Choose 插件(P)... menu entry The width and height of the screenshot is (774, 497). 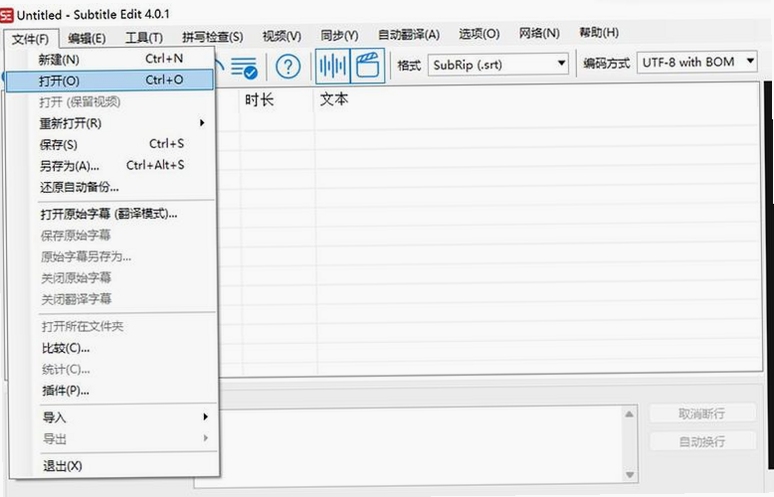[x=114, y=390]
